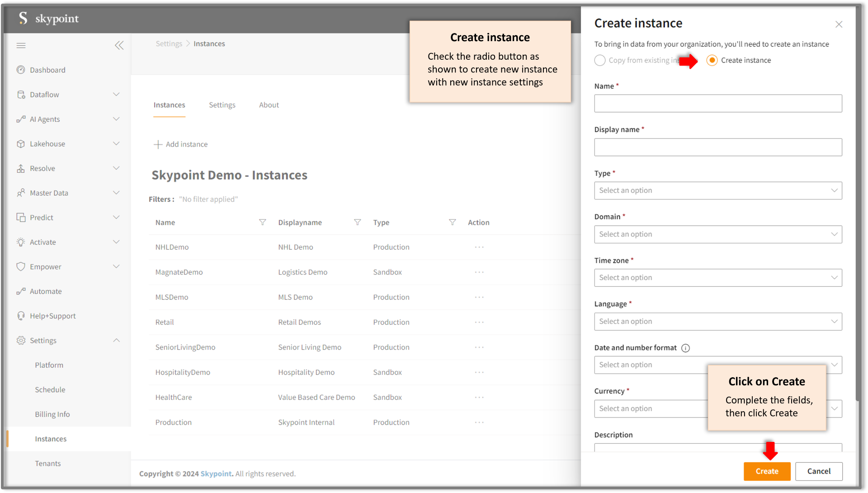Open the NHLDemo row action ellipsis
The height and width of the screenshot is (493, 868).
[479, 247]
